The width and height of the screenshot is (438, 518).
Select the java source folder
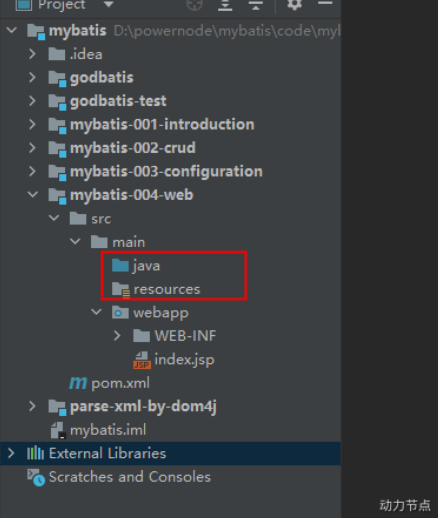coord(146,266)
